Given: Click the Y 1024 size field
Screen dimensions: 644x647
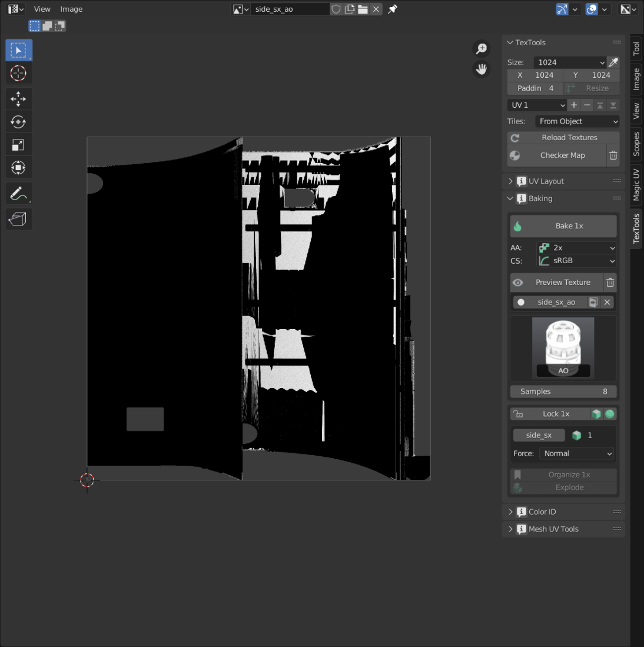Looking at the screenshot, I should pyautogui.click(x=592, y=75).
